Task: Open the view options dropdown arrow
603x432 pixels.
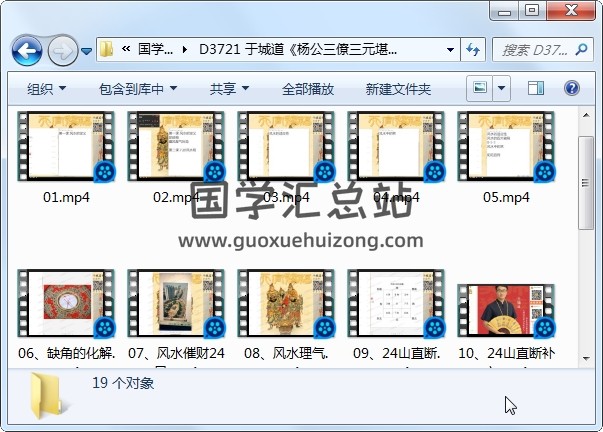Action: click(502, 88)
